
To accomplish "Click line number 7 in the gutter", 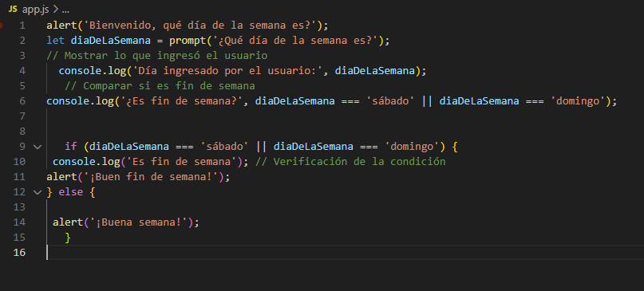I will [x=22, y=116].
